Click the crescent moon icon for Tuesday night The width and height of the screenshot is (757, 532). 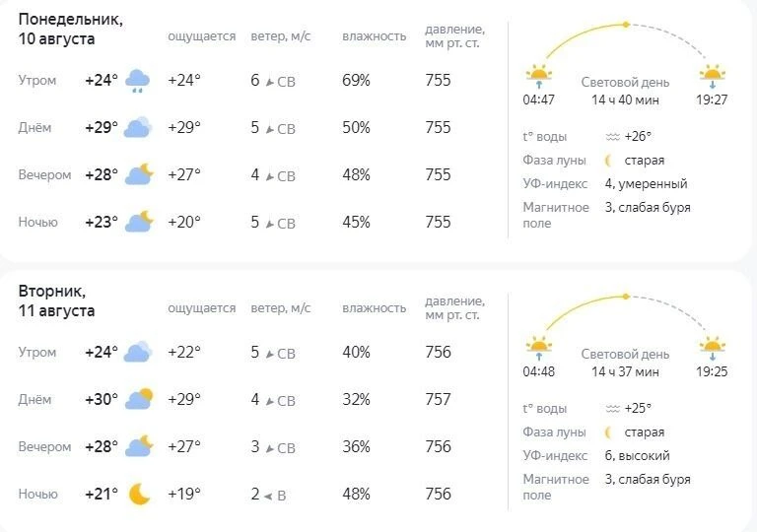(x=140, y=495)
